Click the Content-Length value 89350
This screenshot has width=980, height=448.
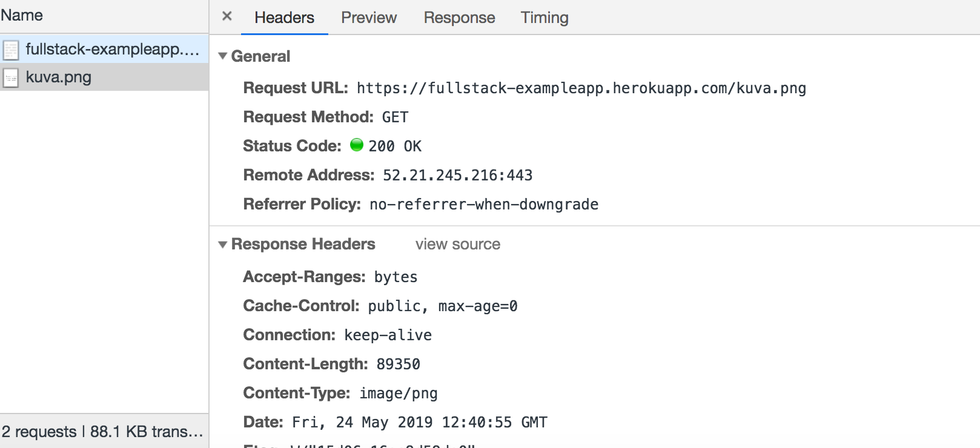point(398,364)
